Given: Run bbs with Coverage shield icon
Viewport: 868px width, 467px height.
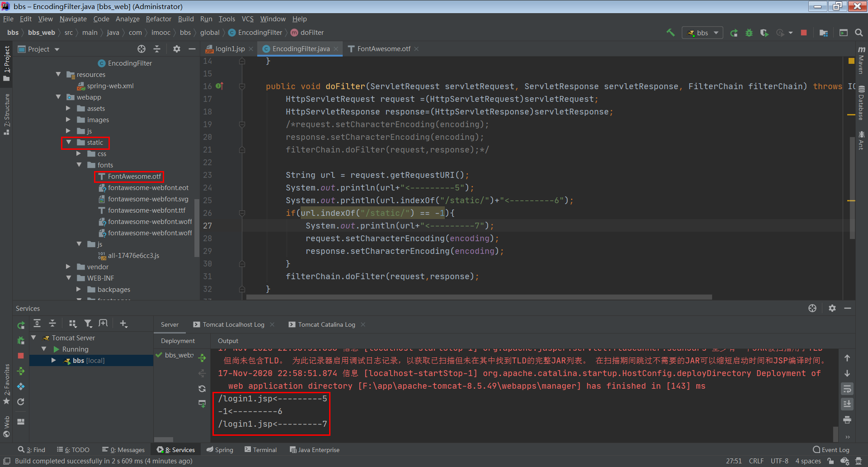Looking at the screenshot, I should click(764, 33).
